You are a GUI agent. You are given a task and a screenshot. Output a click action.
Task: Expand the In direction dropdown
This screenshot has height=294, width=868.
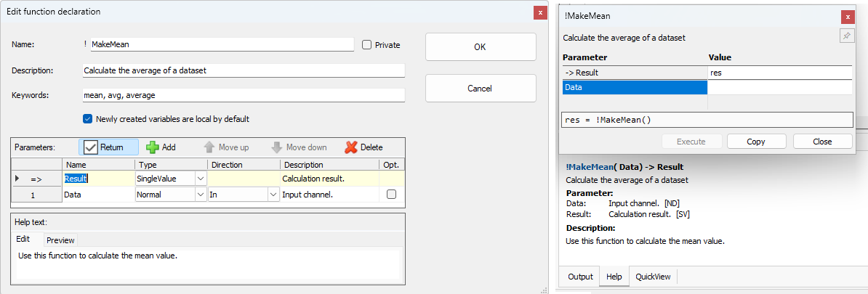(273, 195)
